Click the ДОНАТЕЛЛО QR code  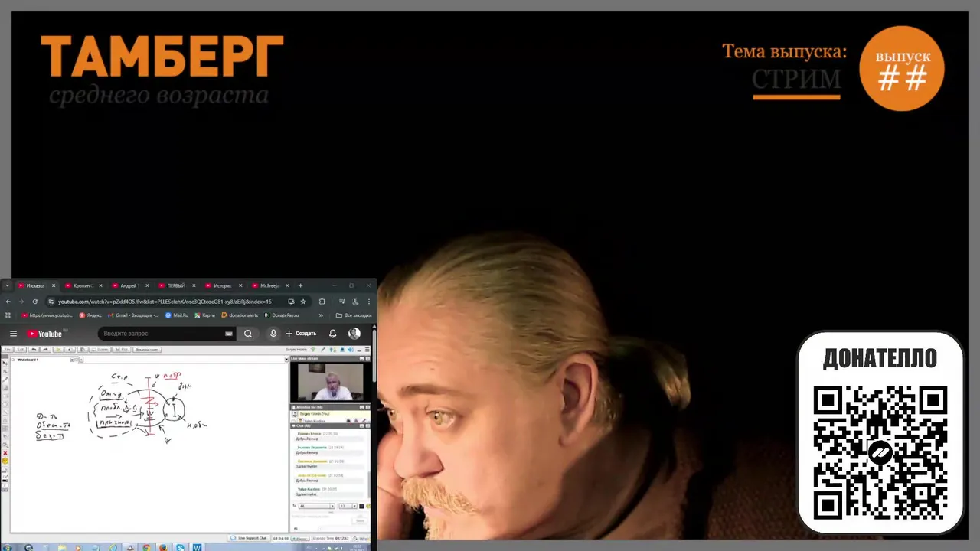(880, 452)
